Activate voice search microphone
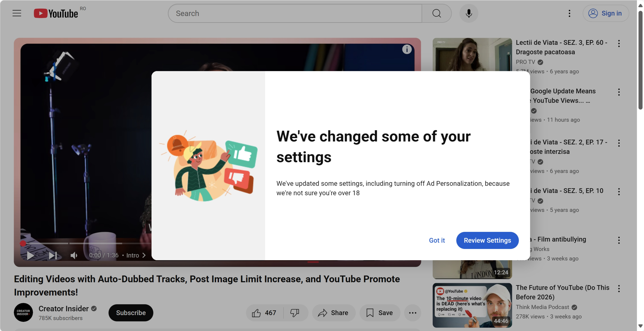This screenshot has width=644, height=331. (469, 13)
